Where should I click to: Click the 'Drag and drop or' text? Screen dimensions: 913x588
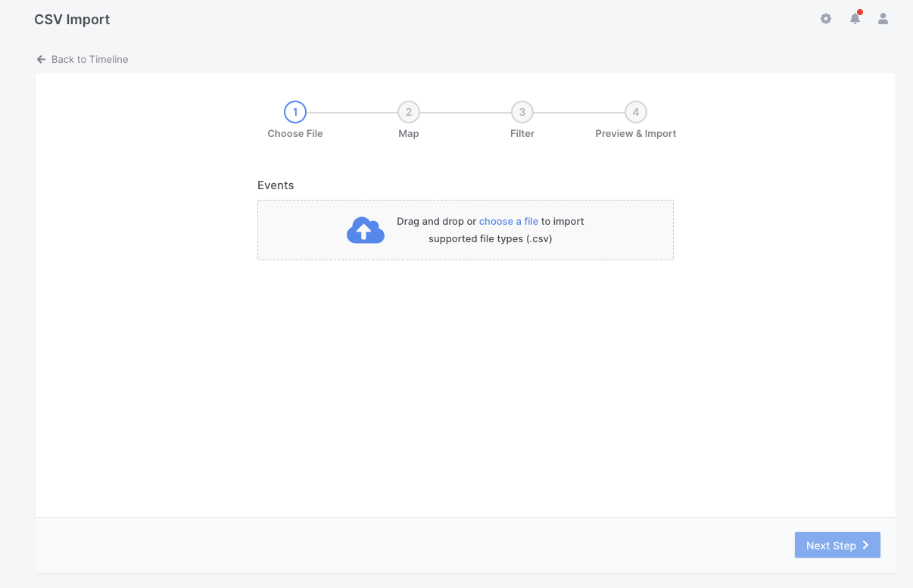(x=436, y=222)
